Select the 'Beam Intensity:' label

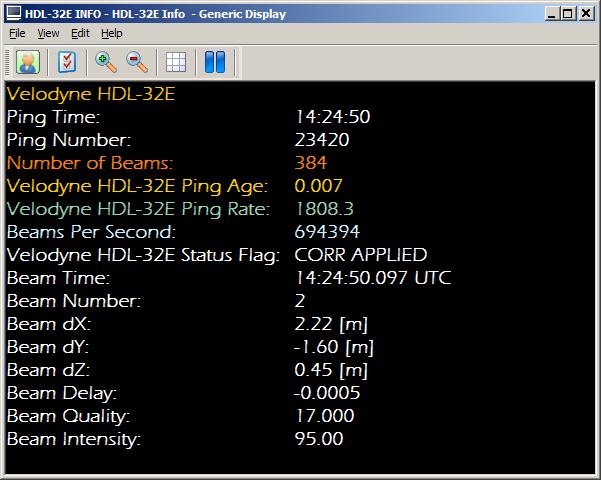pos(74,439)
